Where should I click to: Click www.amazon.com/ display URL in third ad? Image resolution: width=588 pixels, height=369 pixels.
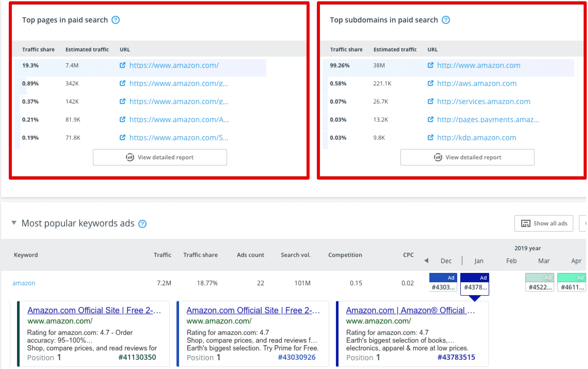[x=378, y=321]
